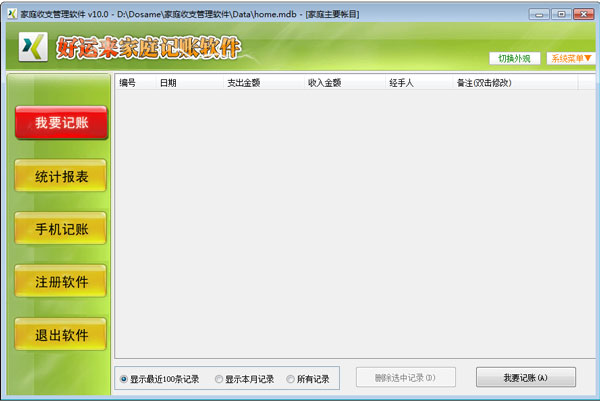Viewport: 600px width, 401px height.
Task: Click the green X logo in the banner
Action: tap(34, 47)
